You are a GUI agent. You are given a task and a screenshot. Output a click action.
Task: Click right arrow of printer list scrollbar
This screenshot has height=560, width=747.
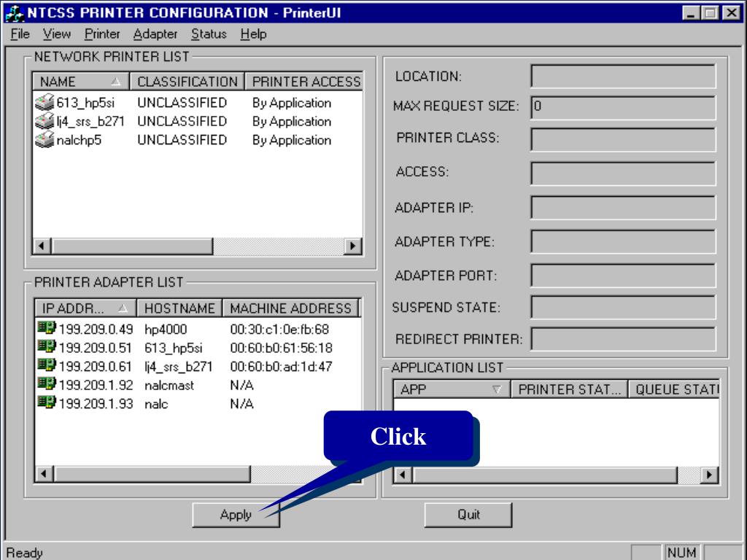[352, 246]
